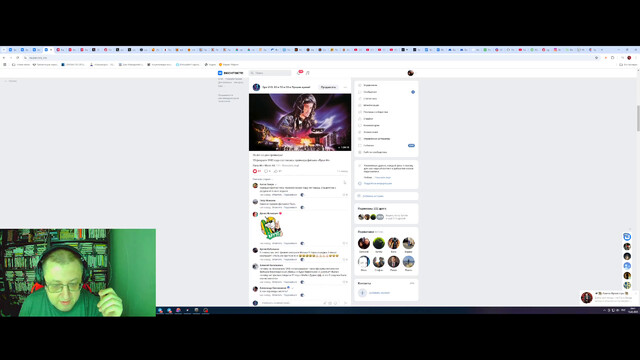640x360 pixels.
Task: Click the promote button next to the post title
Action: (329, 87)
